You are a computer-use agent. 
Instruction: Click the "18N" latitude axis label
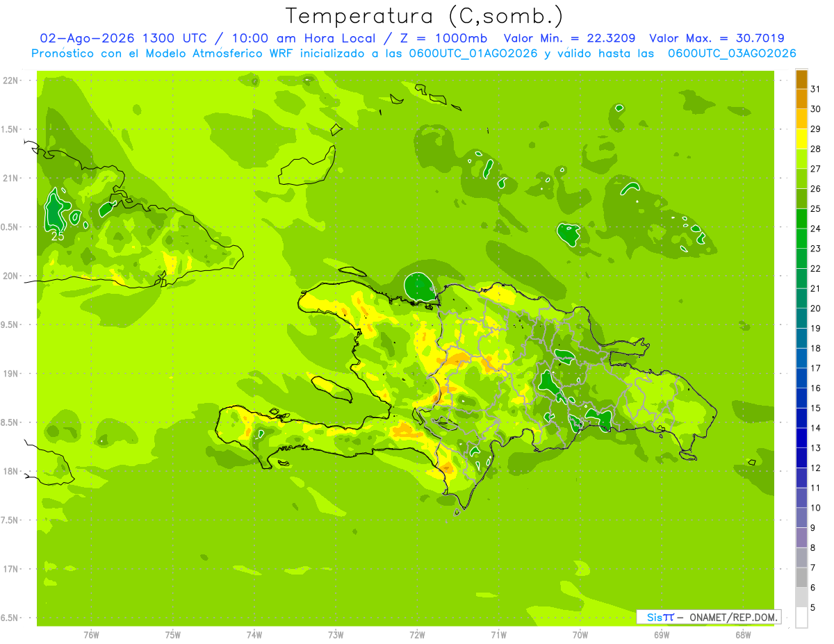tap(11, 471)
